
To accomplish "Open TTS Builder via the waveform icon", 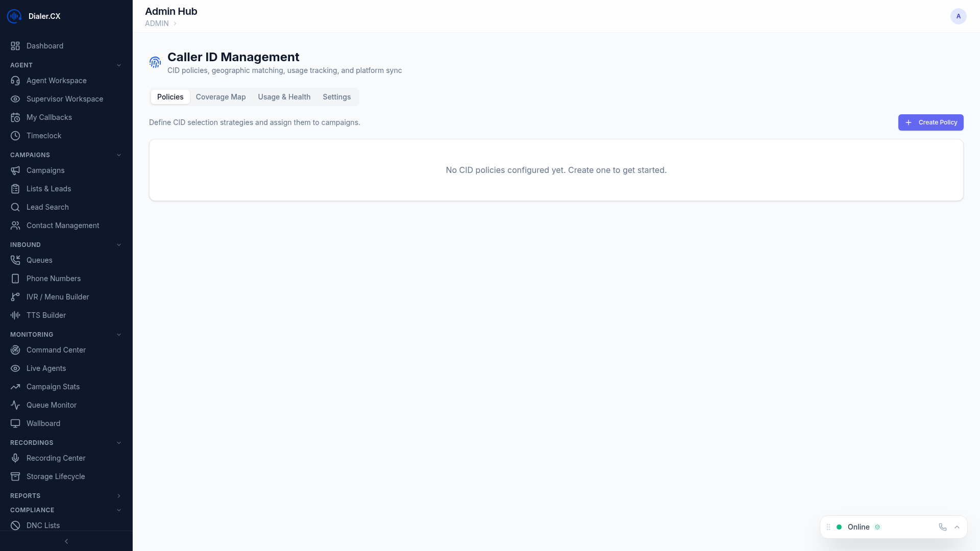I will [15, 315].
